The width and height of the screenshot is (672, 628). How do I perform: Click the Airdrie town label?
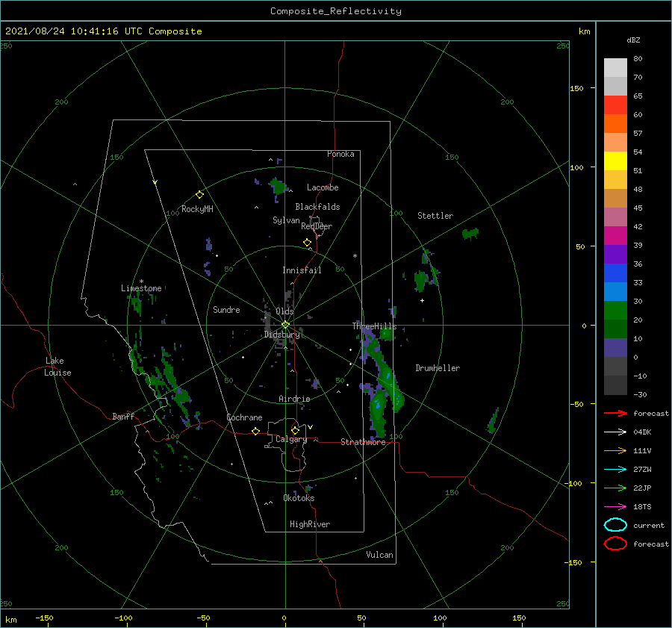pyautogui.click(x=294, y=399)
